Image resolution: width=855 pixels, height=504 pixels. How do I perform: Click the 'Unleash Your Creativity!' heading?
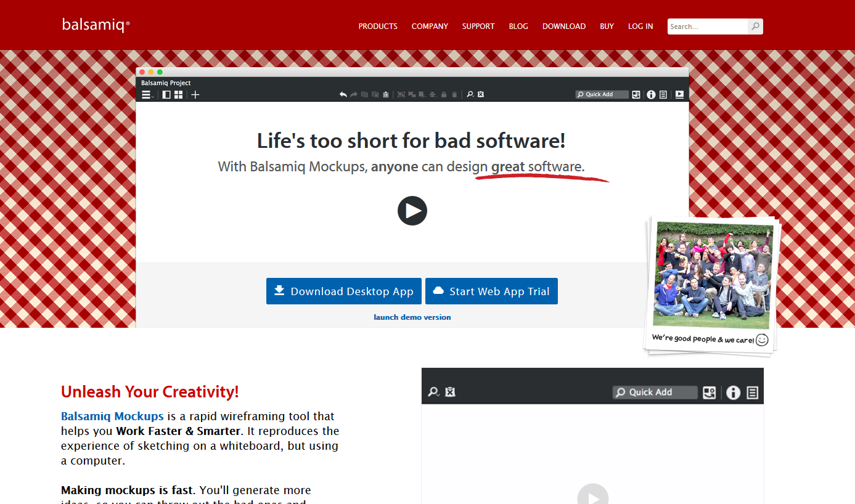click(150, 392)
